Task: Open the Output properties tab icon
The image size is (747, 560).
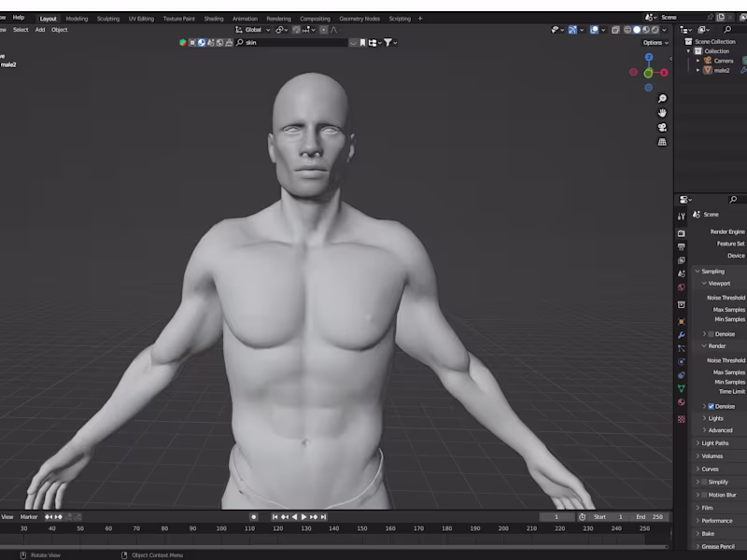Action: tap(682, 246)
